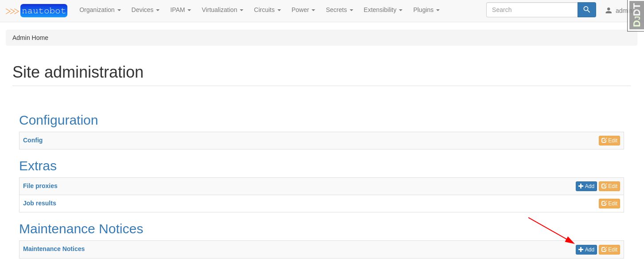Open the Extensibility menu

[x=382, y=10]
